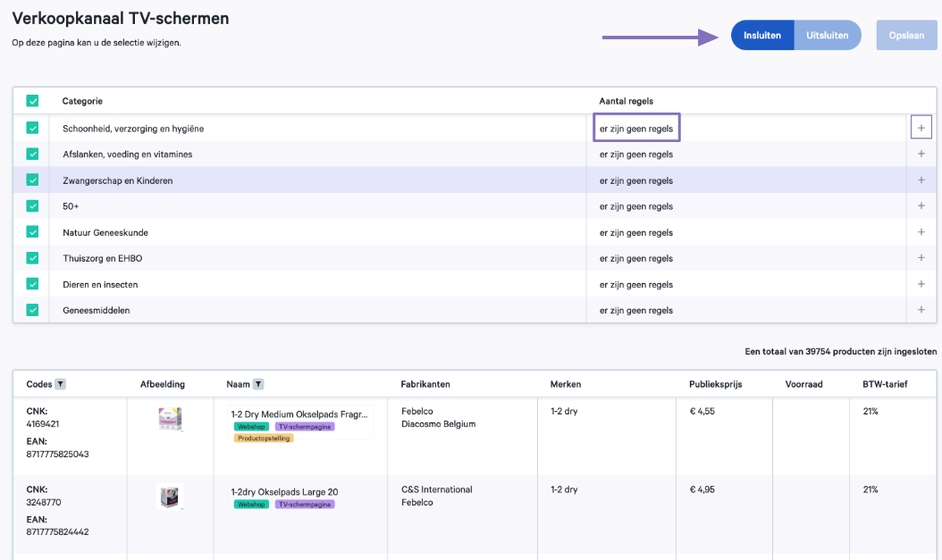The width and height of the screenshot is (942, 560).
Task: Click the BTW-tarief column header
Action: 885,384
